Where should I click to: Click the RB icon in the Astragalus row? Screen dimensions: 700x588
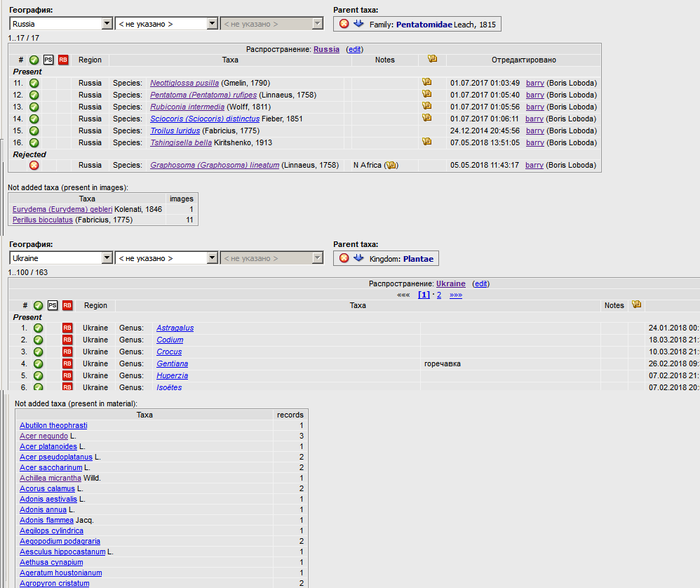coord(67,328)
